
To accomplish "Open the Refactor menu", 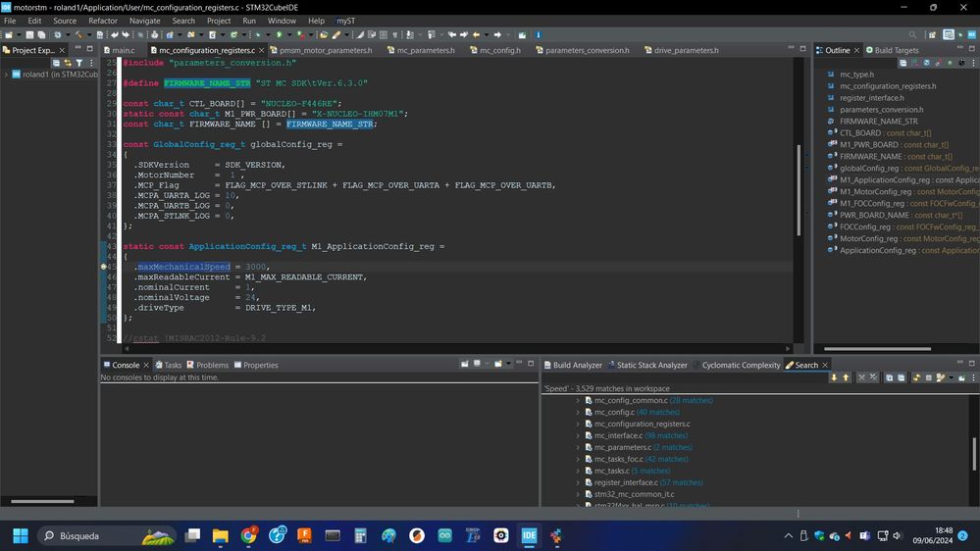I will (x=103, y=21).
